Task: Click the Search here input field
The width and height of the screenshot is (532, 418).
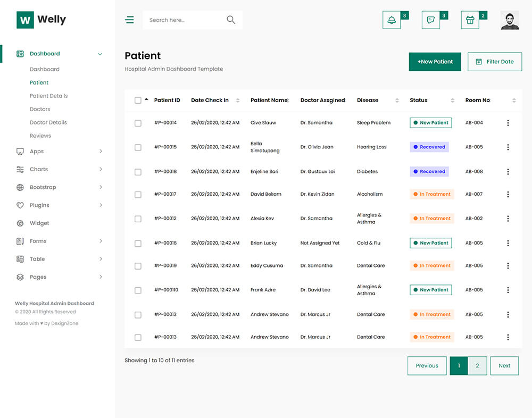Action: click(x=184, y=20)
